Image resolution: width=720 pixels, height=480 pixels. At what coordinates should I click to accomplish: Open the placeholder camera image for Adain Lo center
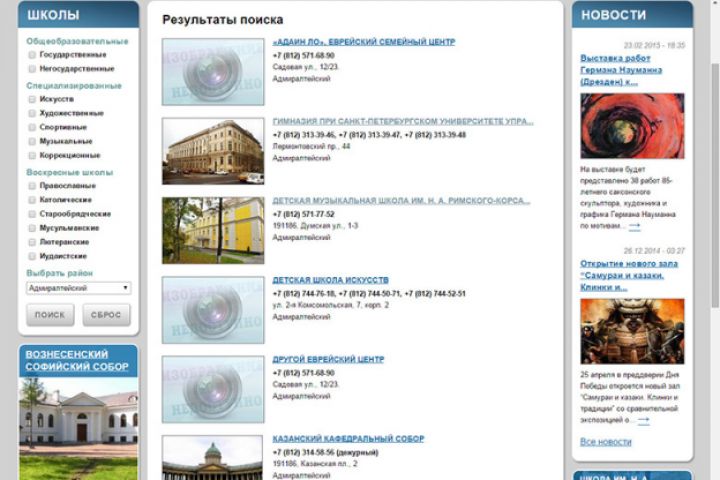click(213, 72)
